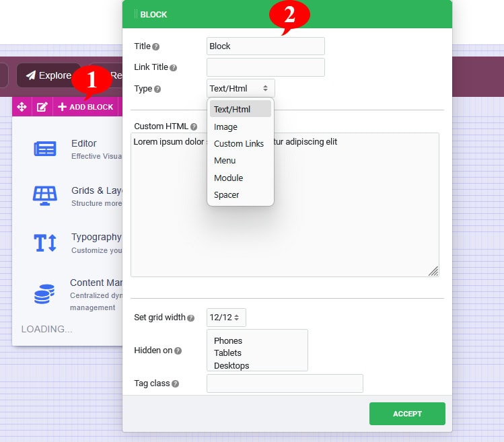
Task: Click the Content Mar heading text
Action: tap(96, 283)
